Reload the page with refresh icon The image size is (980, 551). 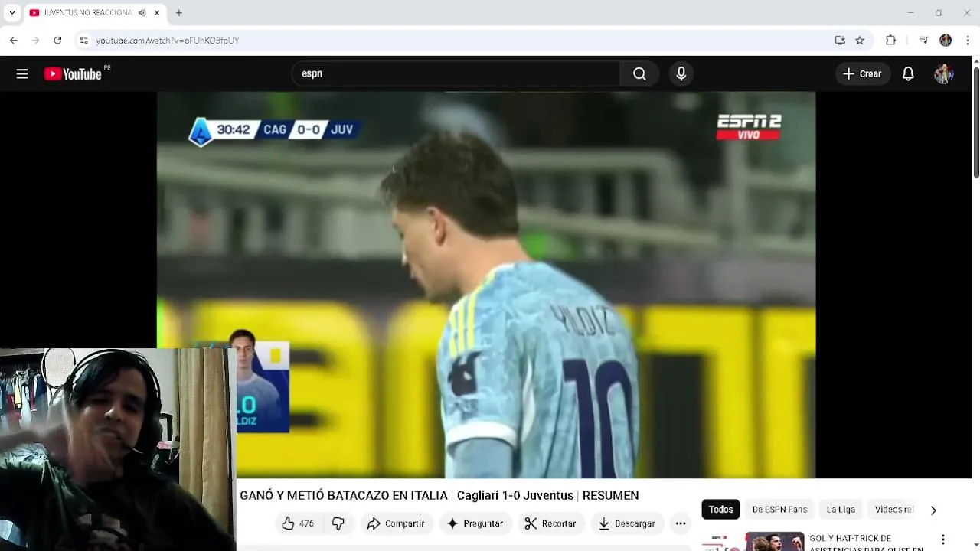pyautogui.click(x=57, y=40)
